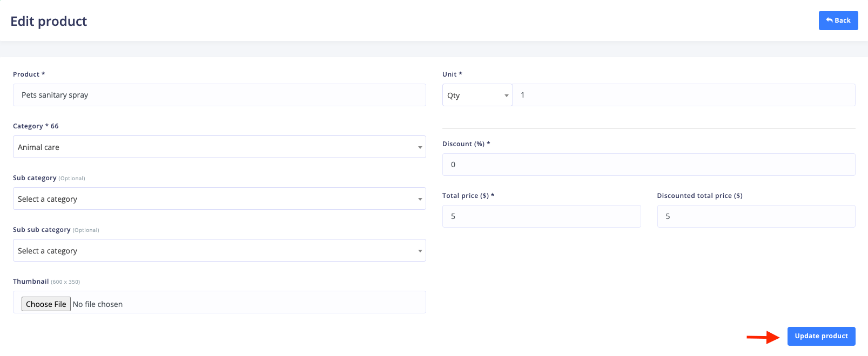
Task: Focus the Product name input field
Action: [219, 95]
